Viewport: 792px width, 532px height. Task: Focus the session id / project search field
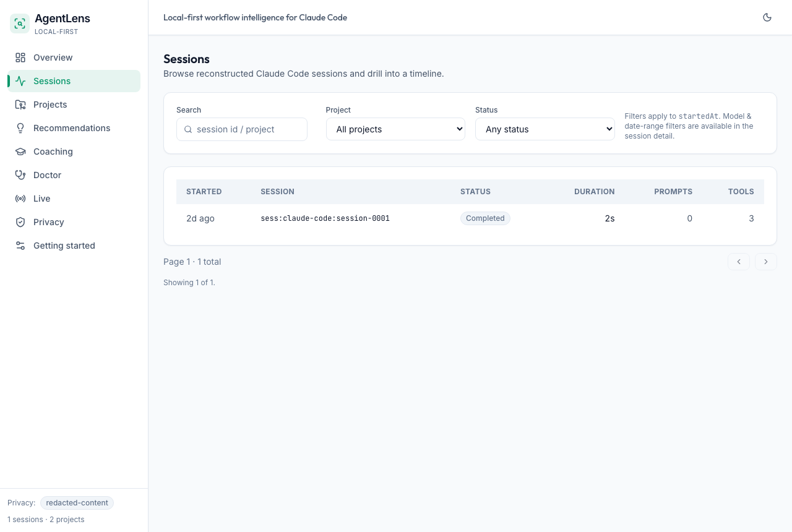click(x=242, y=129)
